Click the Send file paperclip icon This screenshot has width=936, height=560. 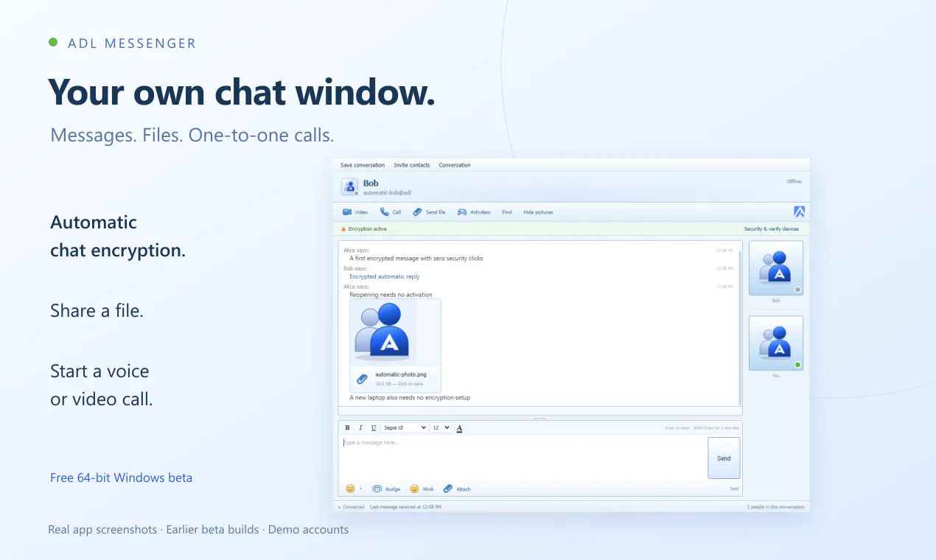[x=417, y=212]
